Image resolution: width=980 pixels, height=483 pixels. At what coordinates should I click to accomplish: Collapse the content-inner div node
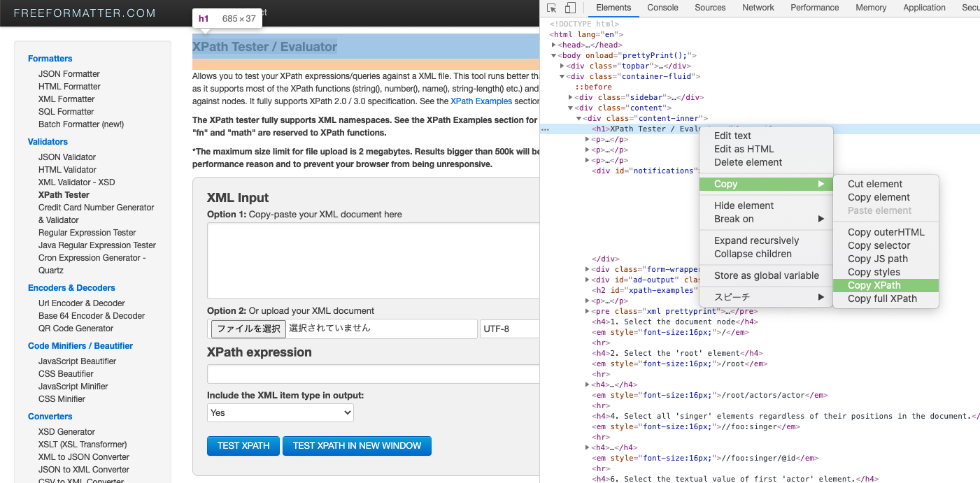pos(579,118)
